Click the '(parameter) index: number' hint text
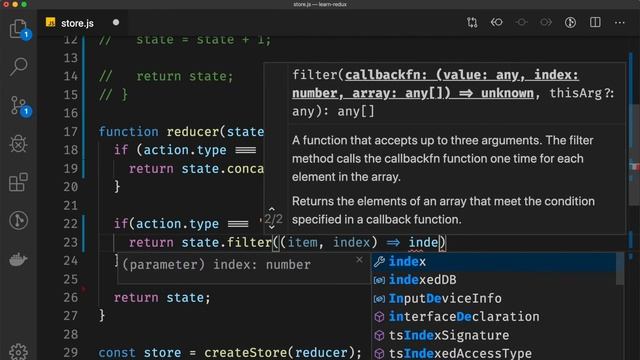 (216, 264)
